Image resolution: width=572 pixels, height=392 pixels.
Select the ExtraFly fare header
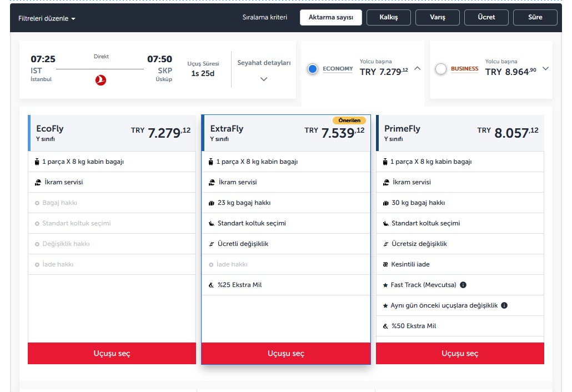[x=285, y=133]
